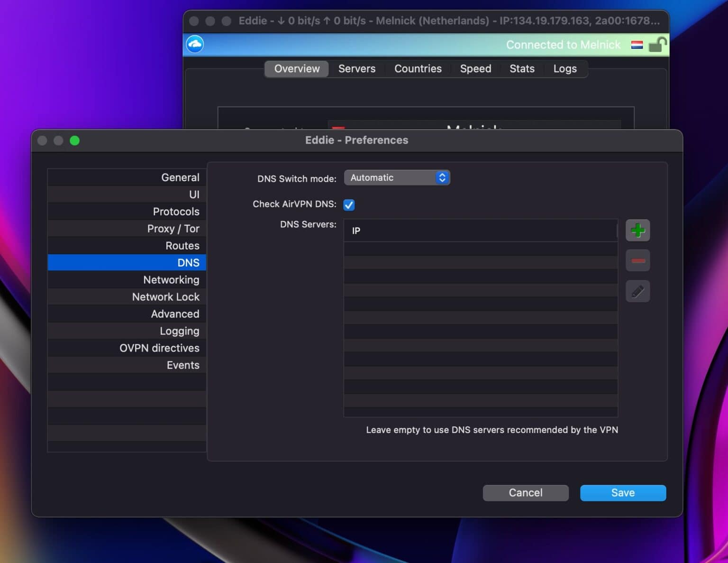The image size is (728, 563).
Task: Save the DNS preferences
Action: 623,493
